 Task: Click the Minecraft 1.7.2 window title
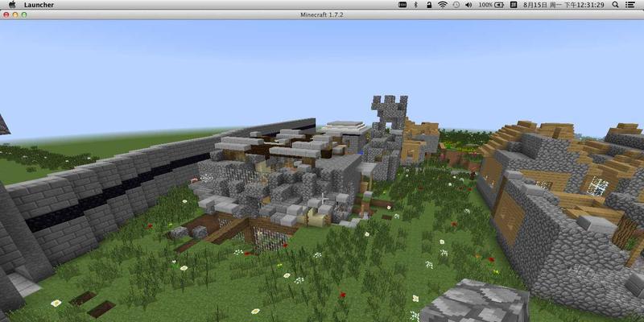click(x=321, y=14)
